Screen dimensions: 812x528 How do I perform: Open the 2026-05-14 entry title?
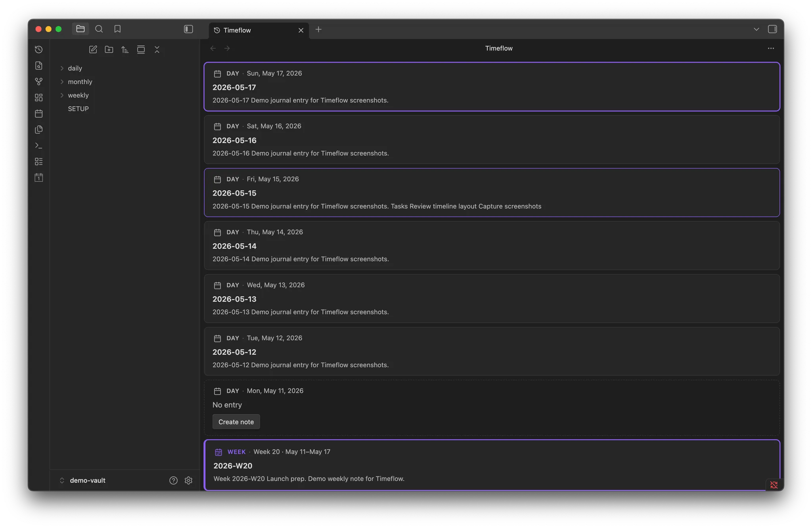coord(234,246)
